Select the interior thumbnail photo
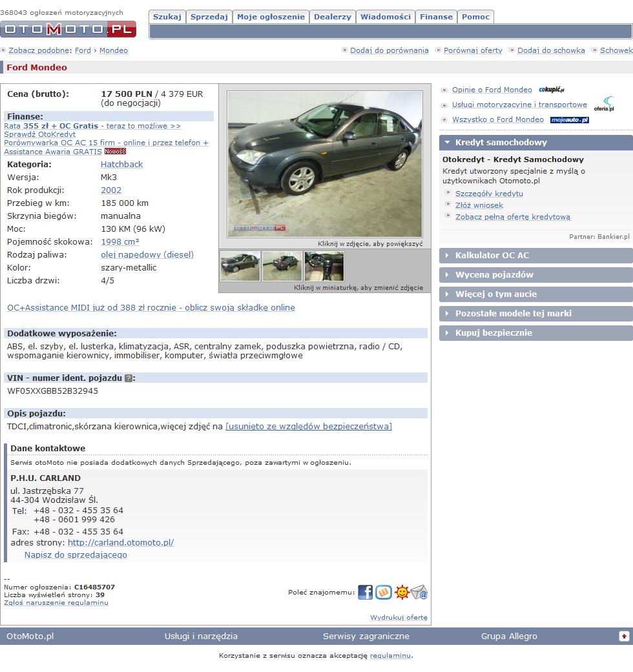Screen dimensions: 633x672 point(324,266)
